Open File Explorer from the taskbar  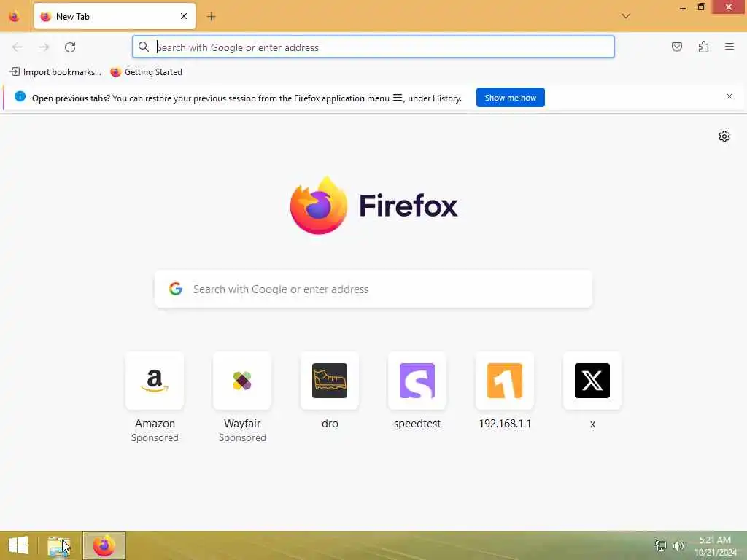click(x=58, y=546)
